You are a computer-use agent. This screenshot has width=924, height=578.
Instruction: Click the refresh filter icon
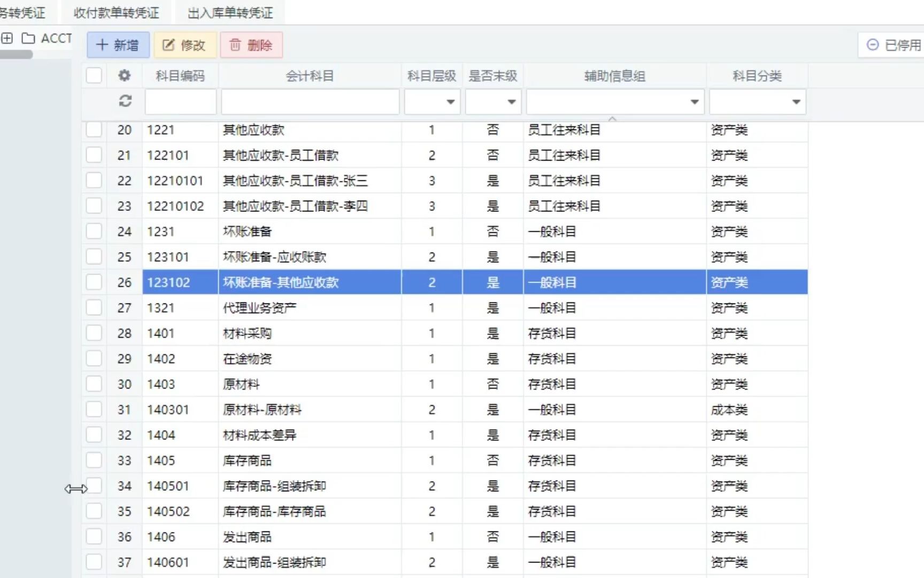pos(125,101)
